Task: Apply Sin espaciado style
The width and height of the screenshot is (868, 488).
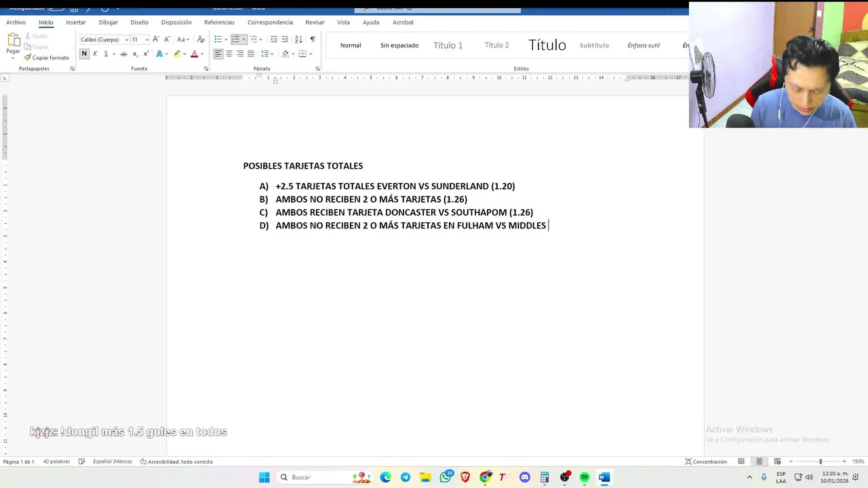Action: (399, 45)
